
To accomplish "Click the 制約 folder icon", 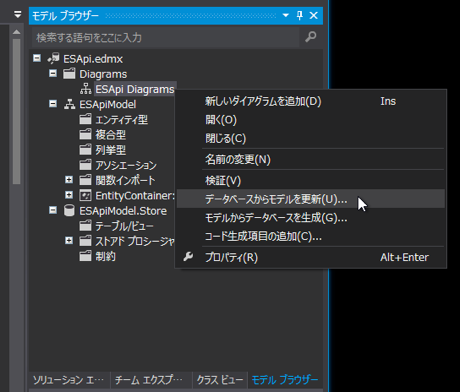I will (x=85, y=256).
